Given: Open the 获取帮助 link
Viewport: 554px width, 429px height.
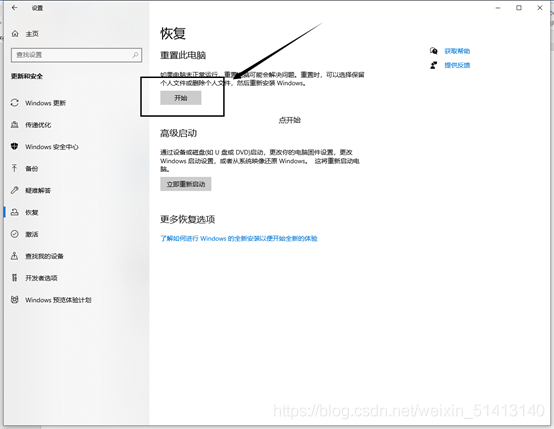Looking at the screenshot, I should 457,51.
